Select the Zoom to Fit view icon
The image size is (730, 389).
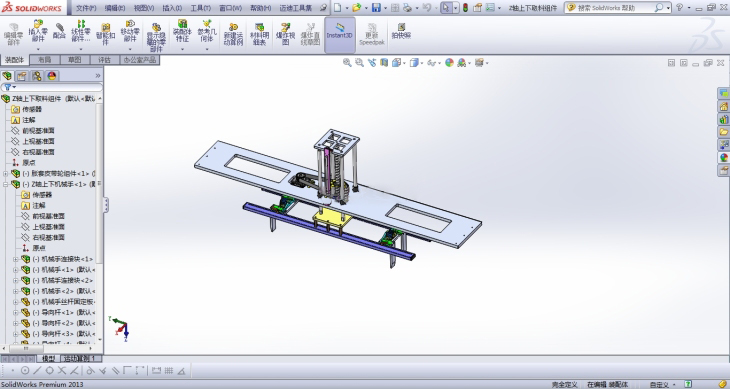pyautogui.click(x=347, y=62)
